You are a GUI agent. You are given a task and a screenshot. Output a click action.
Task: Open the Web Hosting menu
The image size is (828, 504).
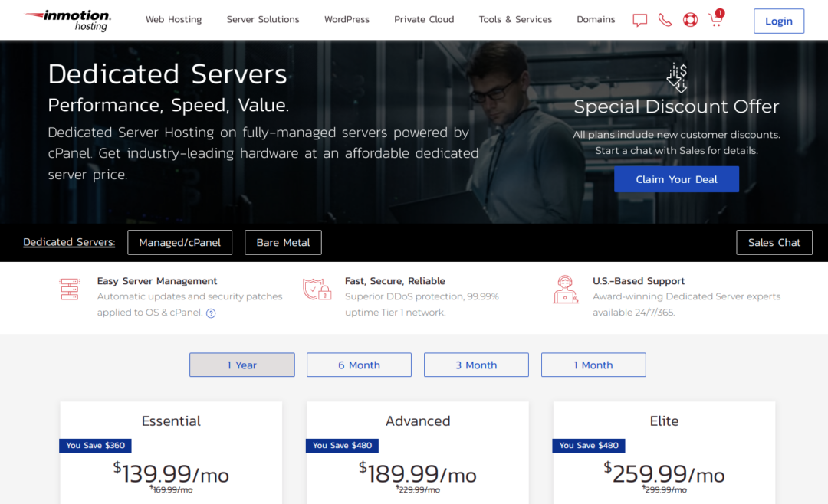pyautogui.click(x=174, y=19)
